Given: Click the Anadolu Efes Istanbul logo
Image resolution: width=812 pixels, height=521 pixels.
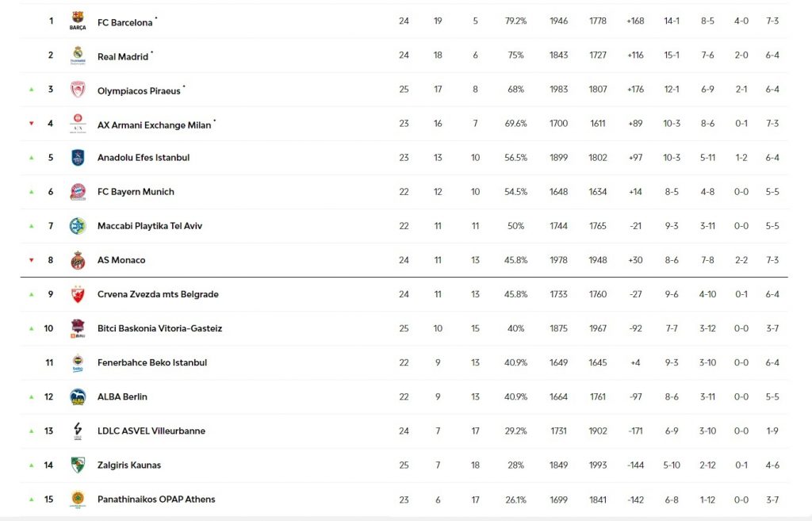Looking at the screenshot, I should click(x=78, y=158).
